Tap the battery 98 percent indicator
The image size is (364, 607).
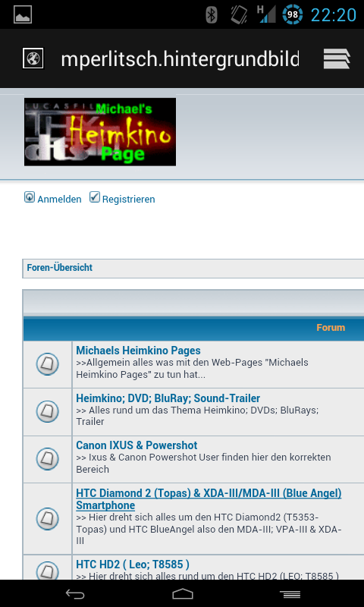(x=293, y=14)
